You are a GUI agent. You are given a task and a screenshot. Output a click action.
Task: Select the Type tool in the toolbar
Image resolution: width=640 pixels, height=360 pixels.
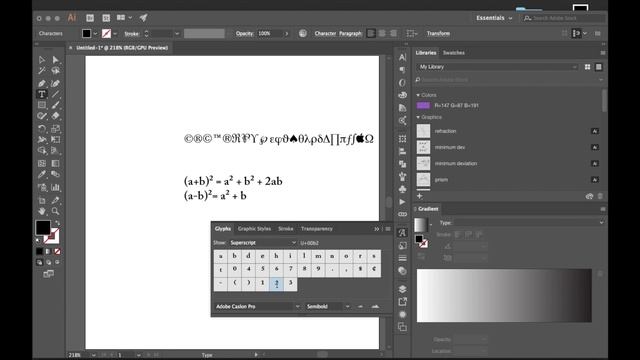coord(42,94)
